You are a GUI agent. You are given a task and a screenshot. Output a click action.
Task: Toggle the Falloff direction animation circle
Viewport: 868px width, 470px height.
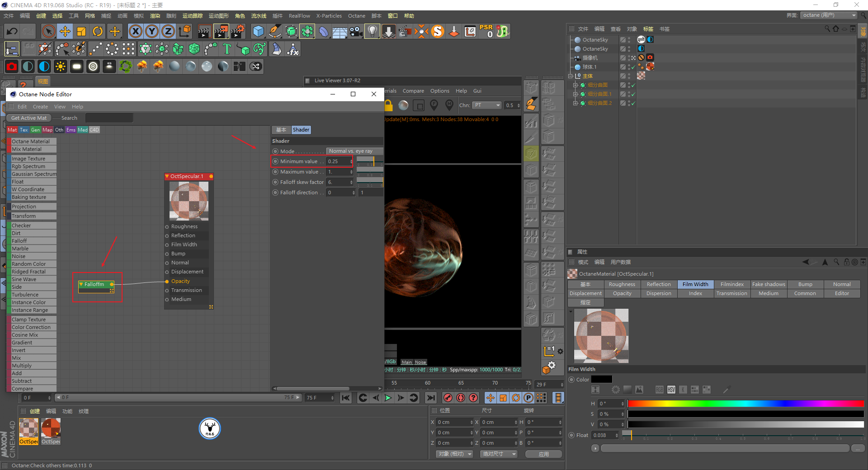click(x=275, y=193)
